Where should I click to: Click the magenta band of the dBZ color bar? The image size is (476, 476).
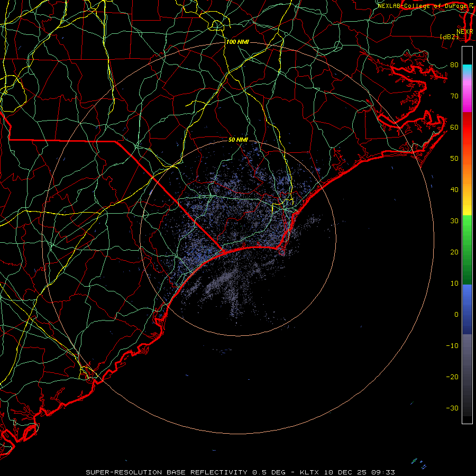click(x=467, y=97)
